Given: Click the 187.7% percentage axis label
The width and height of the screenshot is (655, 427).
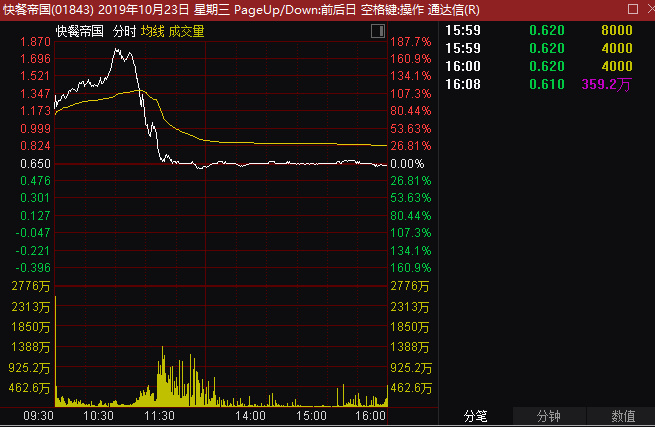Looking at the screenshot, I should point(411,42).
